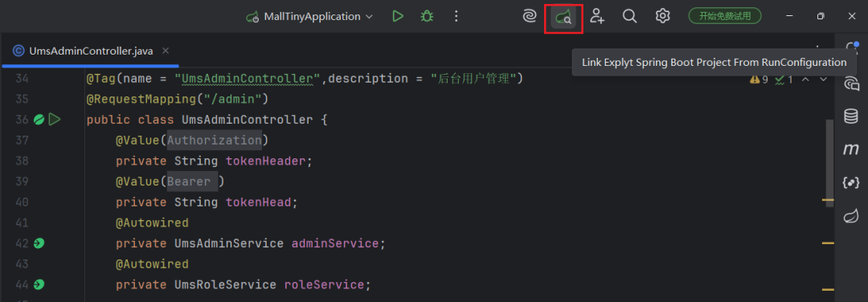Go to next highlighted error arrow

tap(823, 80)
